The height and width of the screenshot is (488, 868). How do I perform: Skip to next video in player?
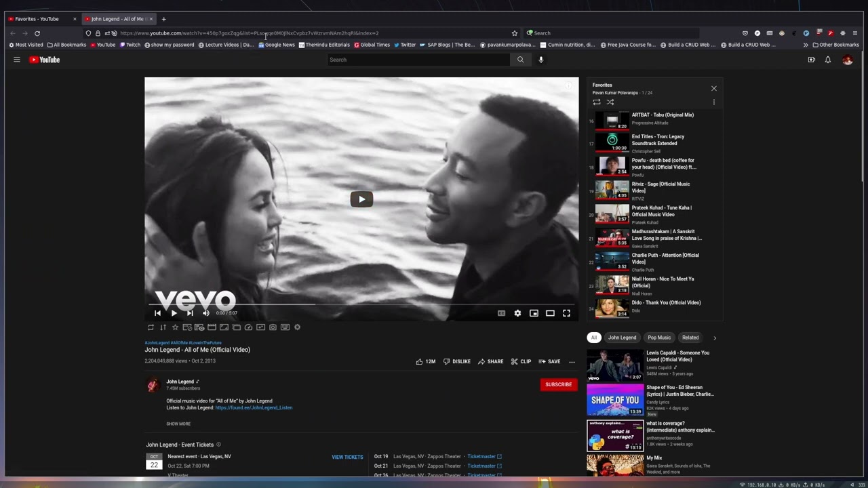tap(190, 313)
